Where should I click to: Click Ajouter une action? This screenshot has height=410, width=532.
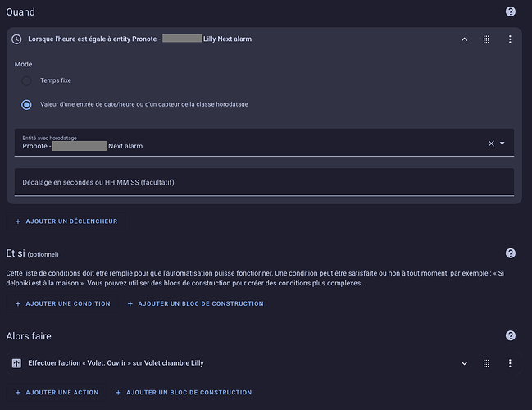57,392
